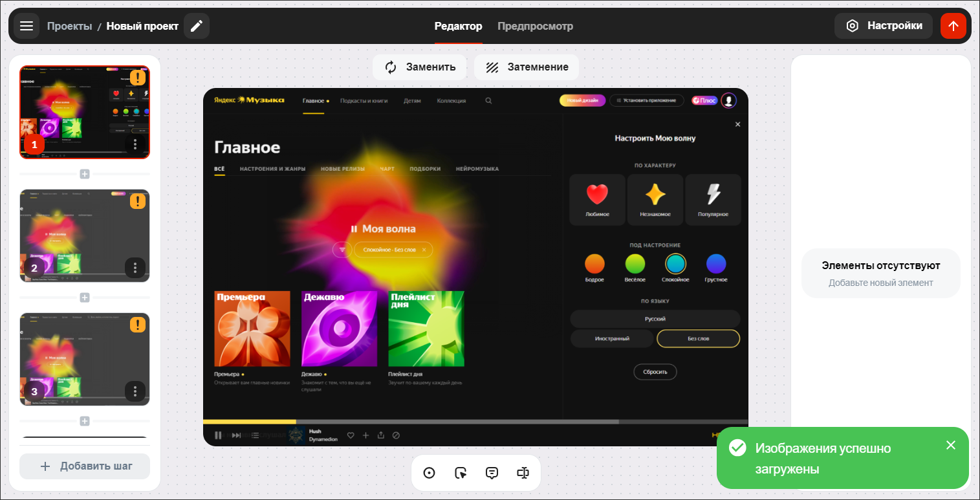Click the share icon in the player bar
The width and height of the screenshot is (980, 500).
[x=381, y=435]
